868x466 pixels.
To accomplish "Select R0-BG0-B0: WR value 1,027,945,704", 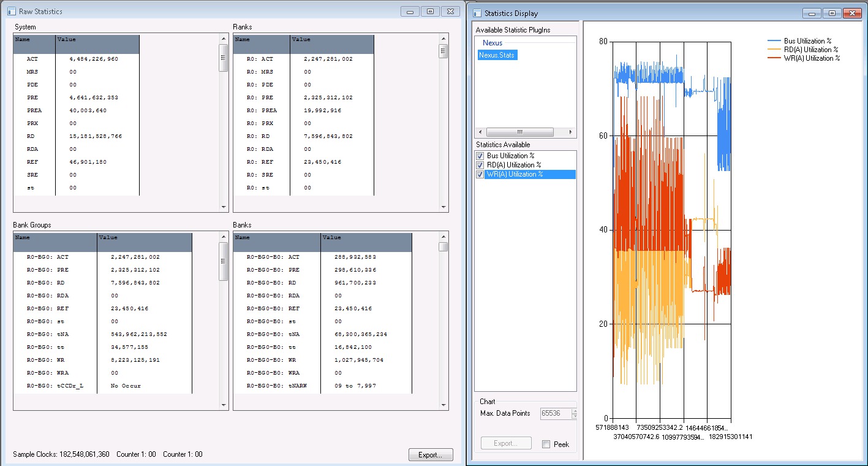I will pyautogui.click(x=359, y=361).
